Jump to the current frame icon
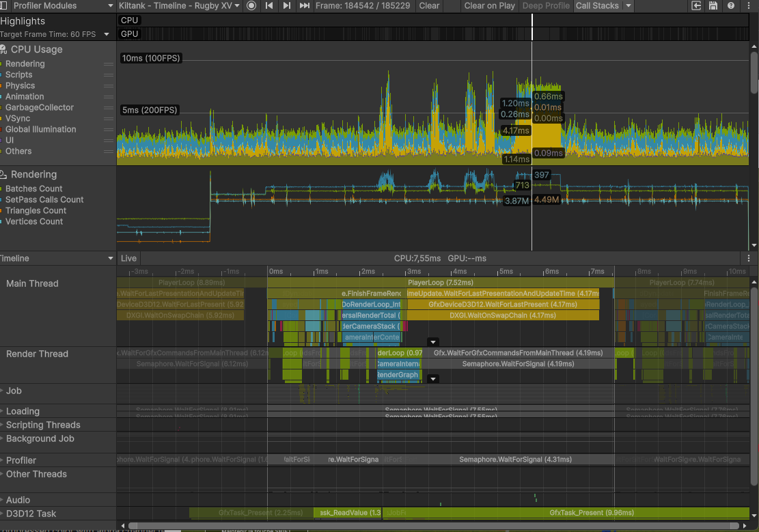This screenshot has width=759, height=532. point(303,6)
